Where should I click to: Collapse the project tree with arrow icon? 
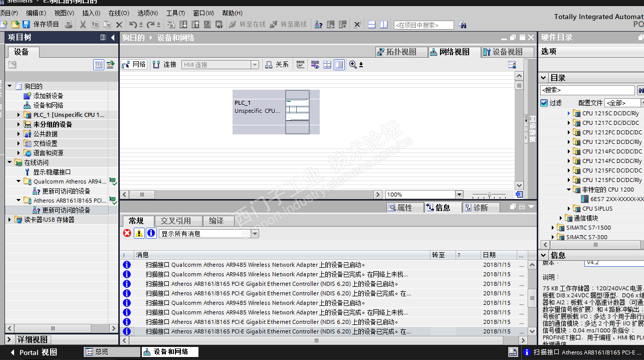(x=112, y=37)
